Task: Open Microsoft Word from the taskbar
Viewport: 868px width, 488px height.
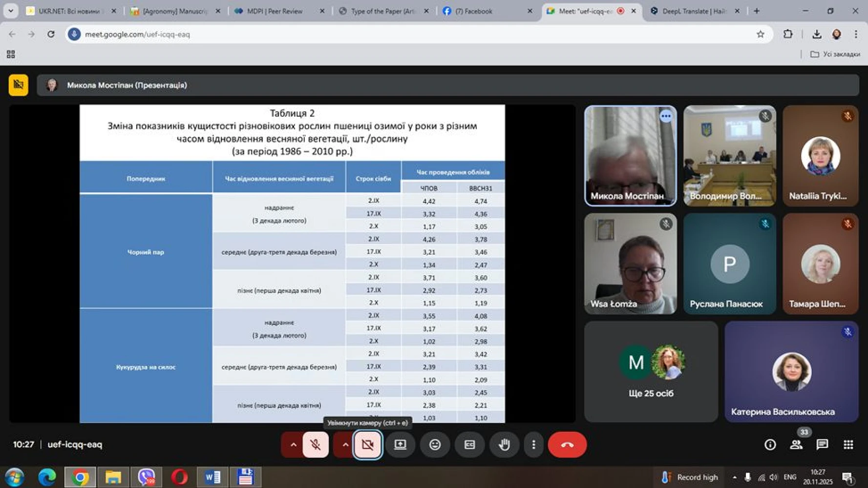Action: (212, 477)
